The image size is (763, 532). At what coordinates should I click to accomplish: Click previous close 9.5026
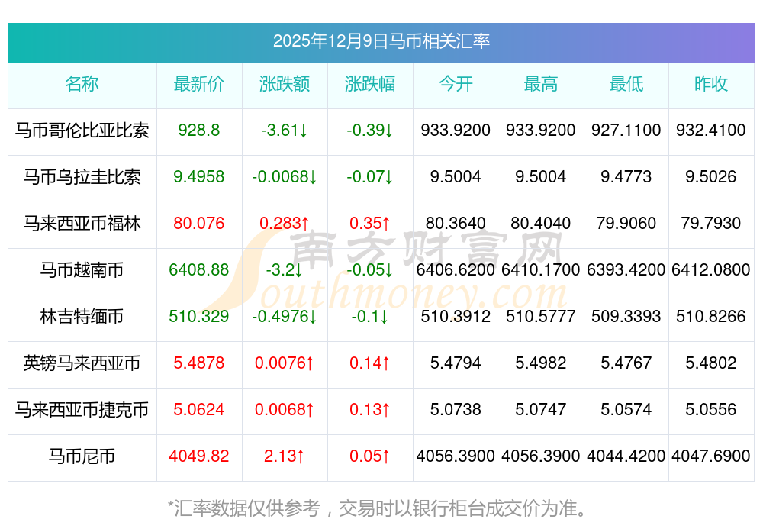click(711, 176)
